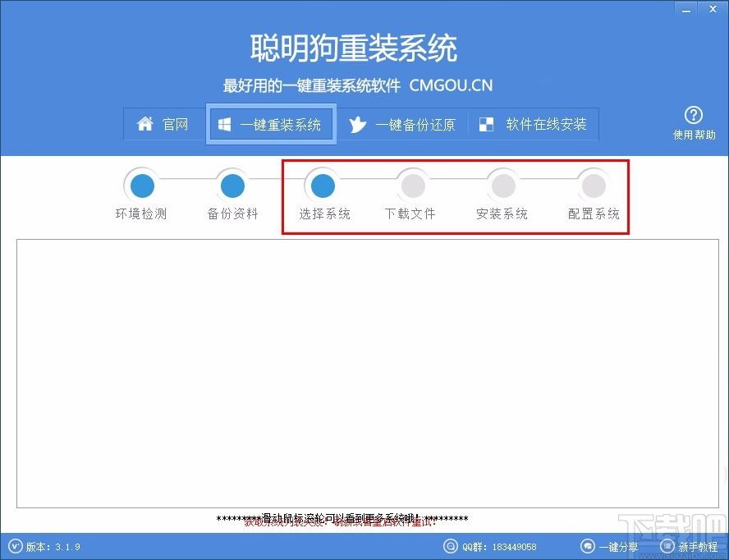This screenshot has width=729, height=560.
Task: Click the Windows logo icon
Action: pos(225,124)
